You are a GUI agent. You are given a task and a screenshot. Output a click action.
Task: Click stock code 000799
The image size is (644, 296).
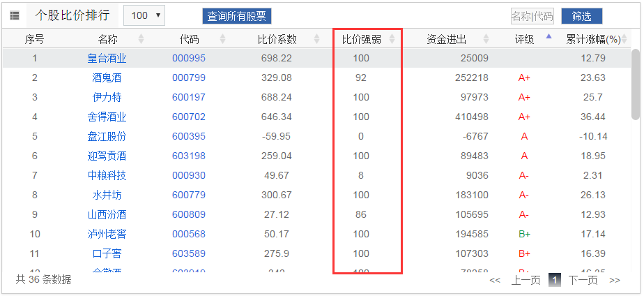(189, 77)
